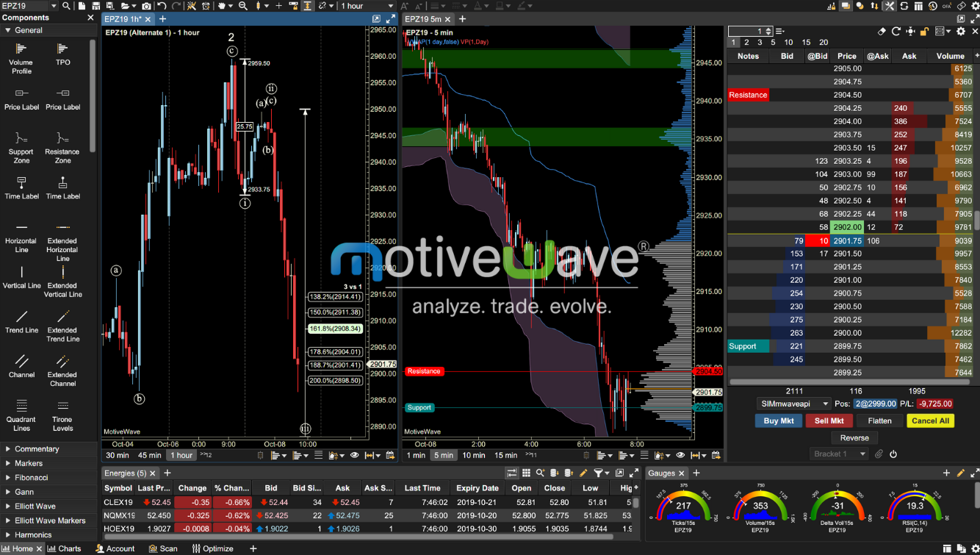Open the 1 hour bar size dropdown
980x555 pixels.
[x=365, y=6]
